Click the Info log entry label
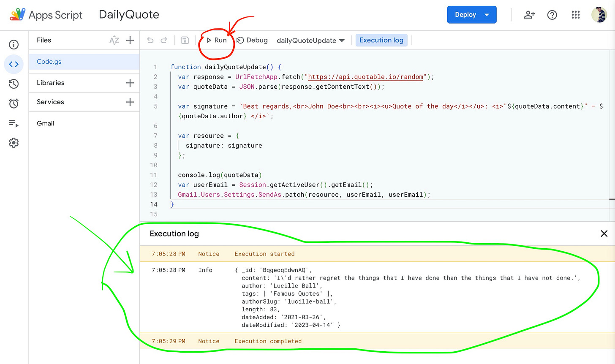615x364 pixels. [x=205, y=270]
